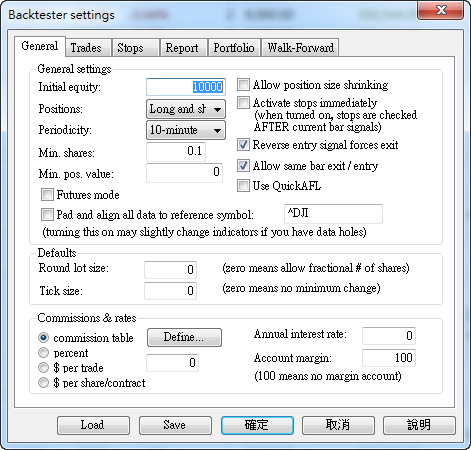471x450 pixels.
Task: Click the Define... commission table button
Action: [x=184, y=337]
